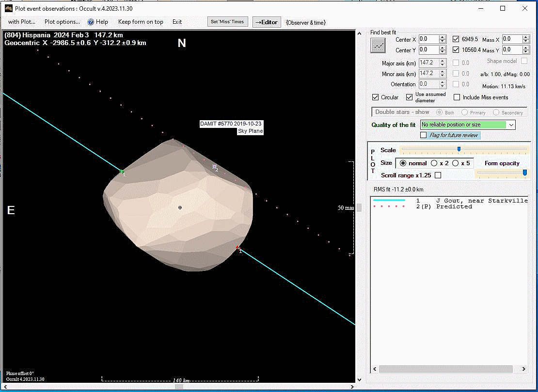
Task: Click the Major axis spinner arrows
Action: tap(442, 63)
